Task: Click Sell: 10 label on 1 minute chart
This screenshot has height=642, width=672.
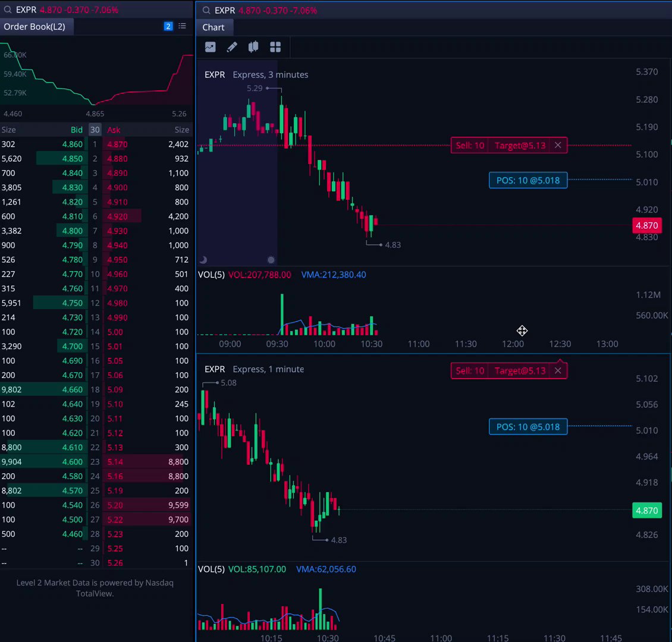Action: pyautogui.click(x=470, y=370)
